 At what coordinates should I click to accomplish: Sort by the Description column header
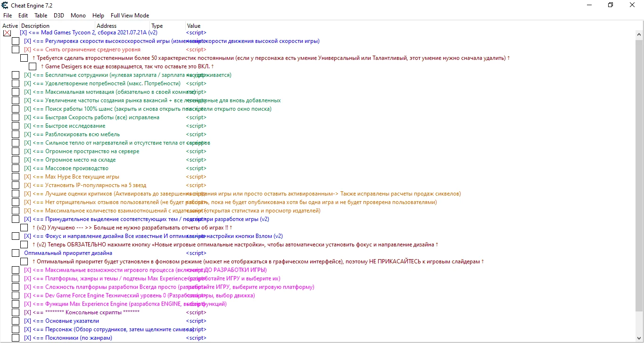[x=58, y=26]
